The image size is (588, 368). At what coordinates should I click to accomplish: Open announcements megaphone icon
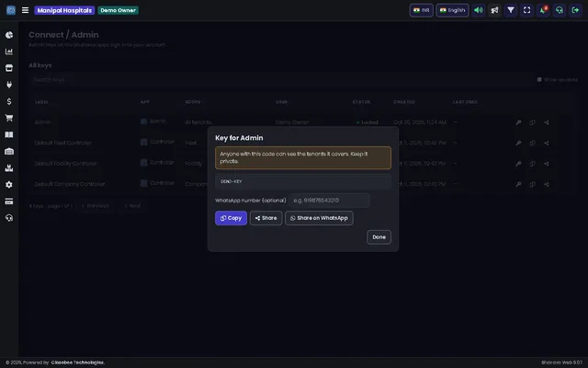(x=494, y=10)
